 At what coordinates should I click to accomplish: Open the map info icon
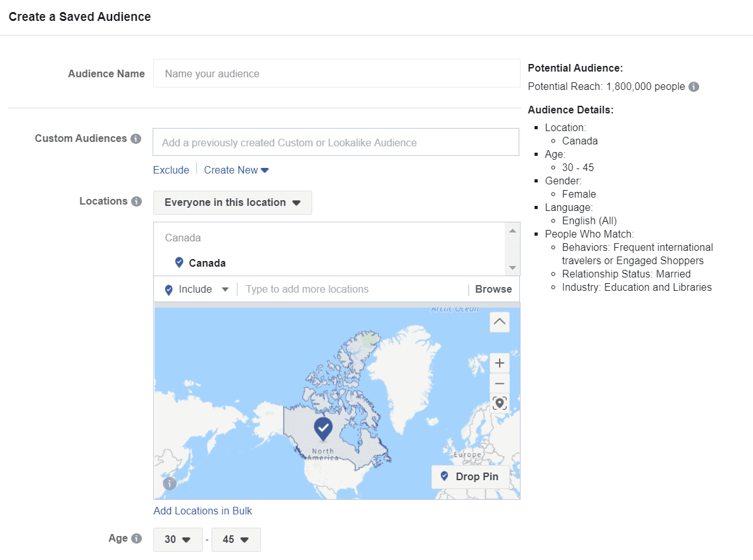[170, 483]
